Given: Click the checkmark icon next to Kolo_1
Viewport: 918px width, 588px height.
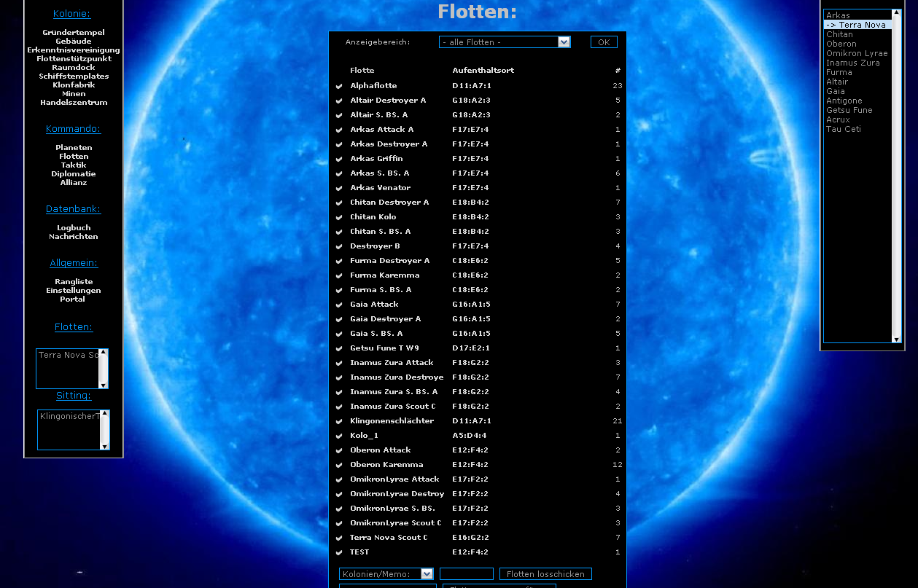Looking at the screenshot, I should click(x=339, y=436).
